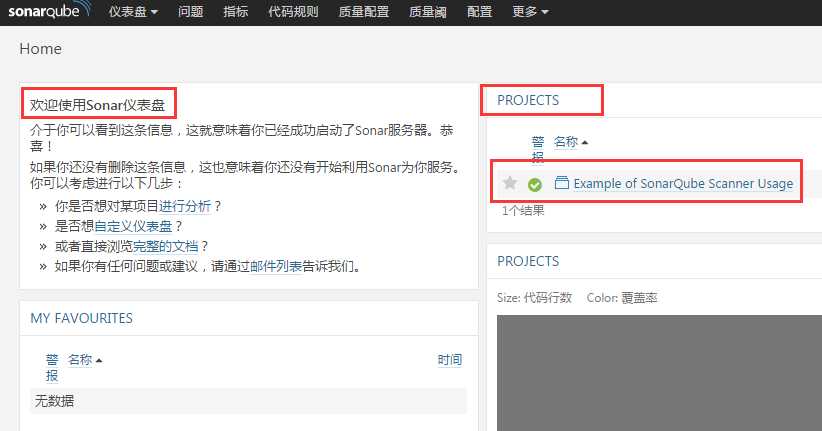Go to the 质量阈 page

(x=428, y=12)
